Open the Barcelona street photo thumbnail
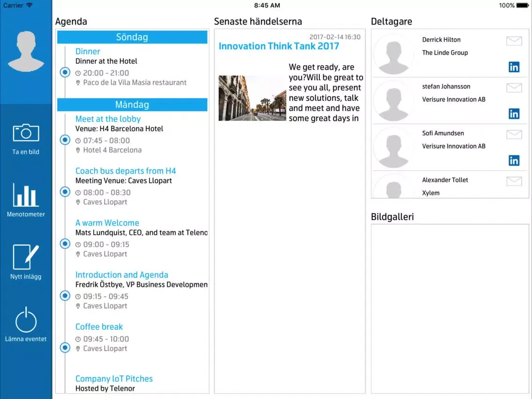The width and height of the screenshot is (532, 399). [x=252, y=98]
